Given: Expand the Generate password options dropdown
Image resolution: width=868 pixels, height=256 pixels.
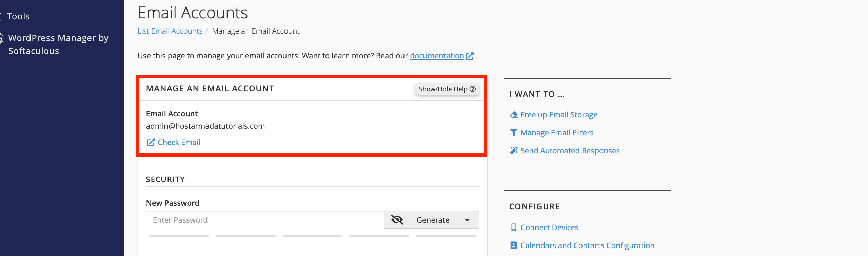Looking at the screenshot, I should point(467,220).
